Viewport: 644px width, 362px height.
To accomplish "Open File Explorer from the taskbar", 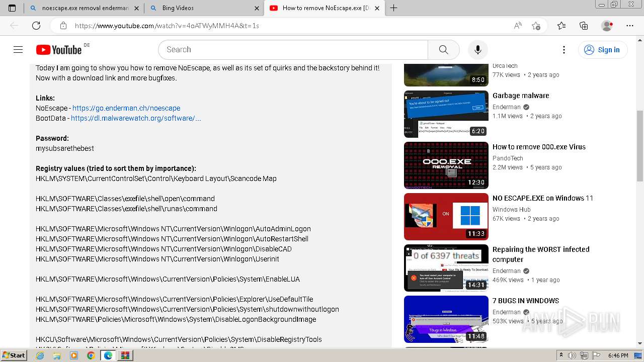I will point(57,355).
